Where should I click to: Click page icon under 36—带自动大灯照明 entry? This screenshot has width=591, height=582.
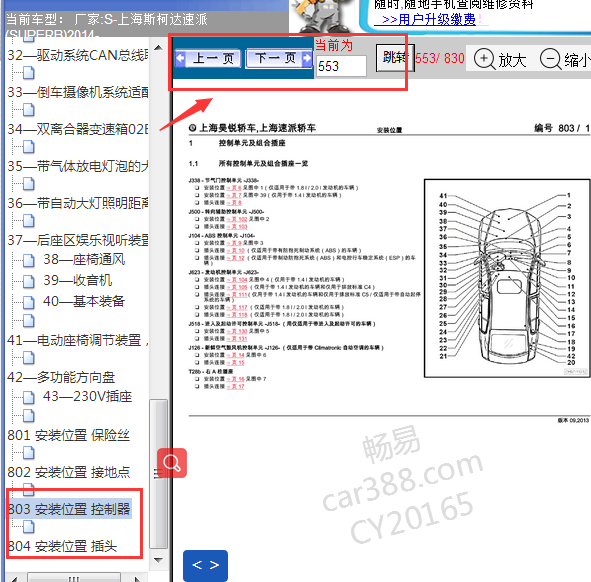click(x=29, y=221)
